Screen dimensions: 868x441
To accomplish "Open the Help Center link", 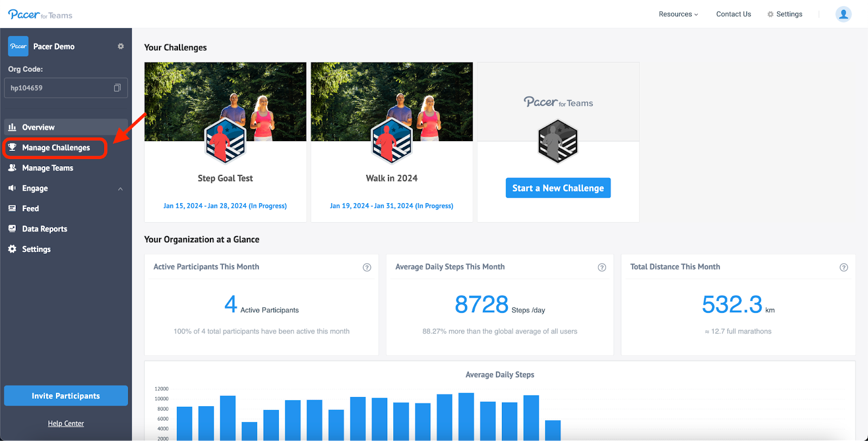I will click(x=66, y=424).
